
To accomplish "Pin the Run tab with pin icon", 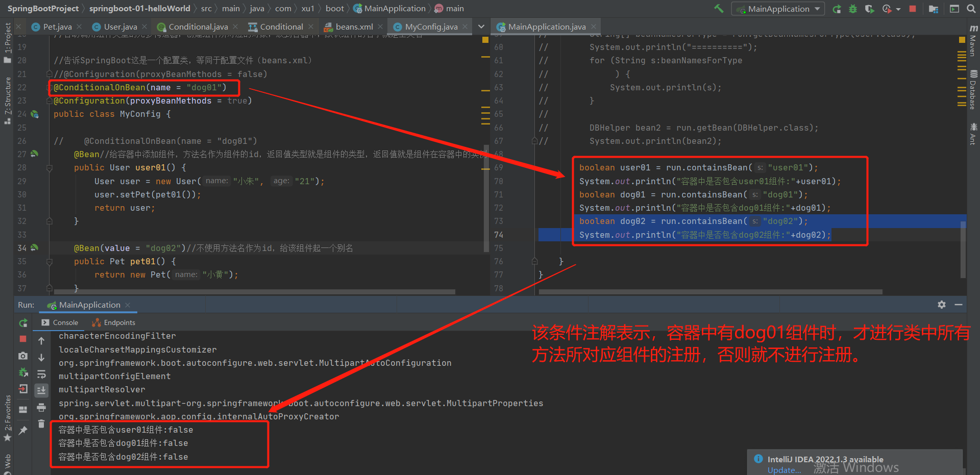I will [x=23, y=431].
